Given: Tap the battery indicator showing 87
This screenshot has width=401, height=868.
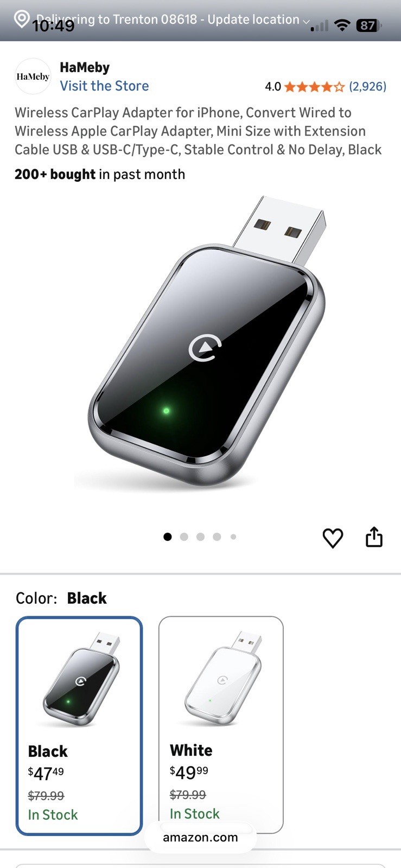Looking at the screenshot, I should tap(368, 25).
